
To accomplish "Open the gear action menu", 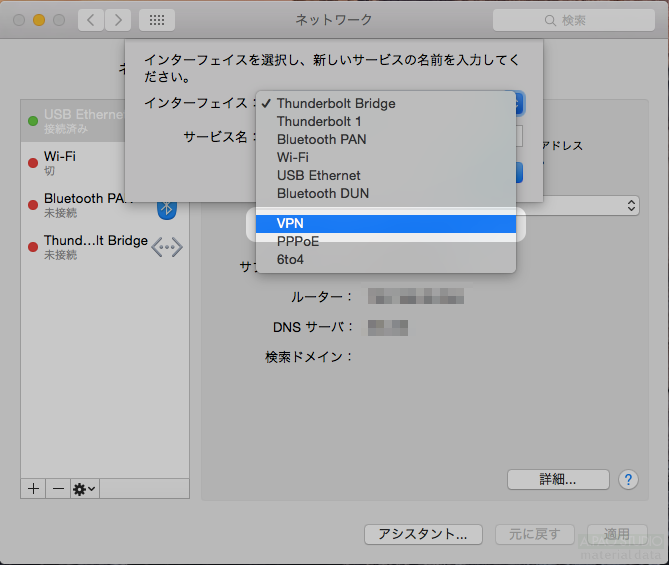I will coord(84,488).
